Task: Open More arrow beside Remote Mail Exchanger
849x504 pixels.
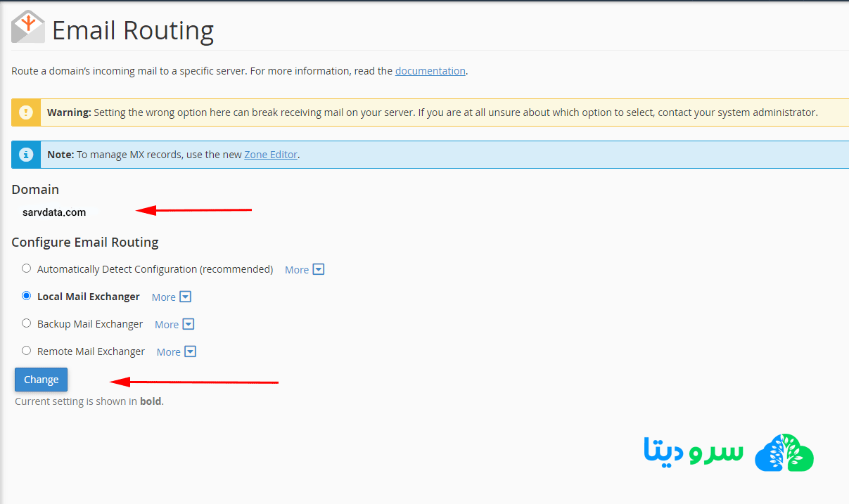Action: click(x=177, y=351)
